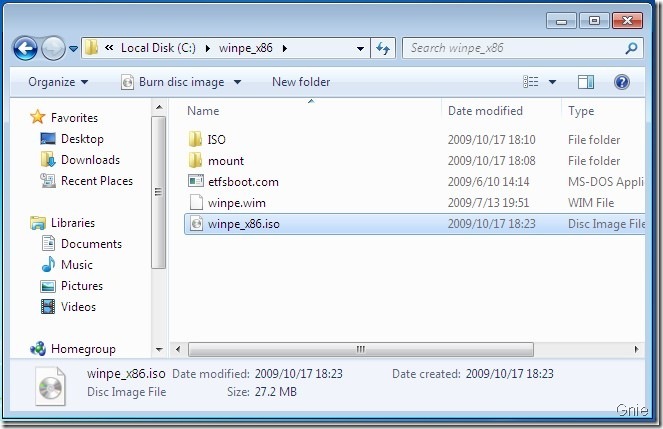
Task: Open Recent Places in Favorites
Action: pyautogui.click(x=97, y=181)
